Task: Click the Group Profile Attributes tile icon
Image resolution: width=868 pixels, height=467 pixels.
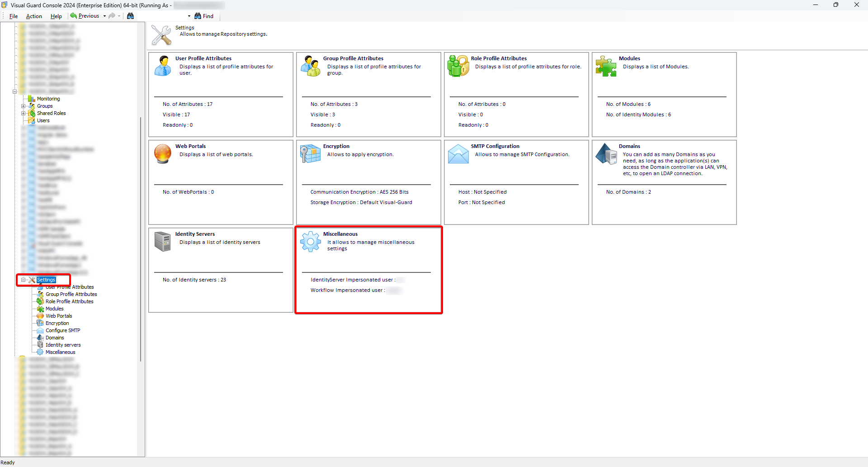Action: [311, 66]
